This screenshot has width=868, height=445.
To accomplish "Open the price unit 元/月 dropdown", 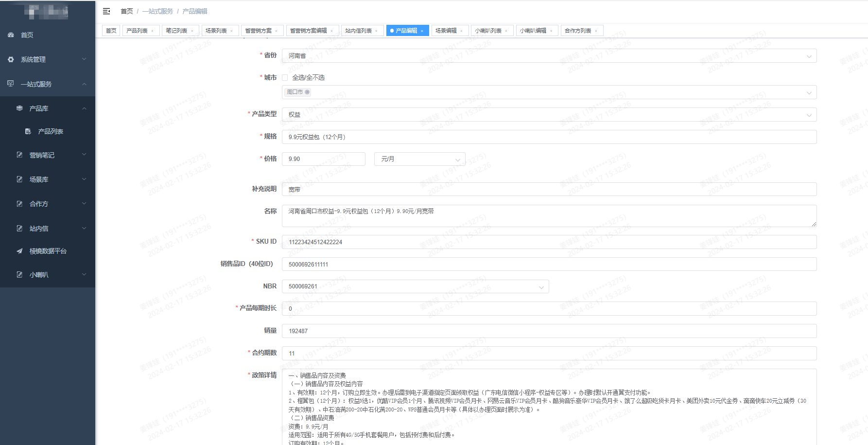I will coord(419,159).
